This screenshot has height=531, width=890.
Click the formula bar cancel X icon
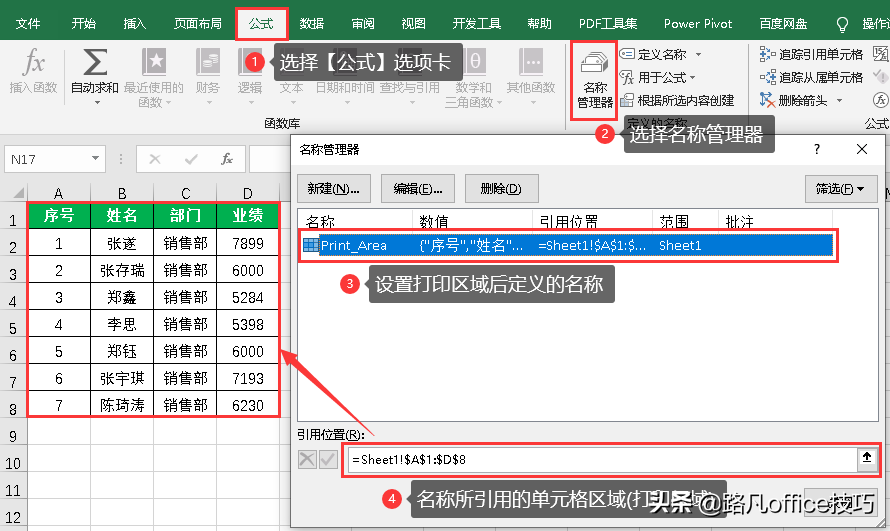point(154,159)
